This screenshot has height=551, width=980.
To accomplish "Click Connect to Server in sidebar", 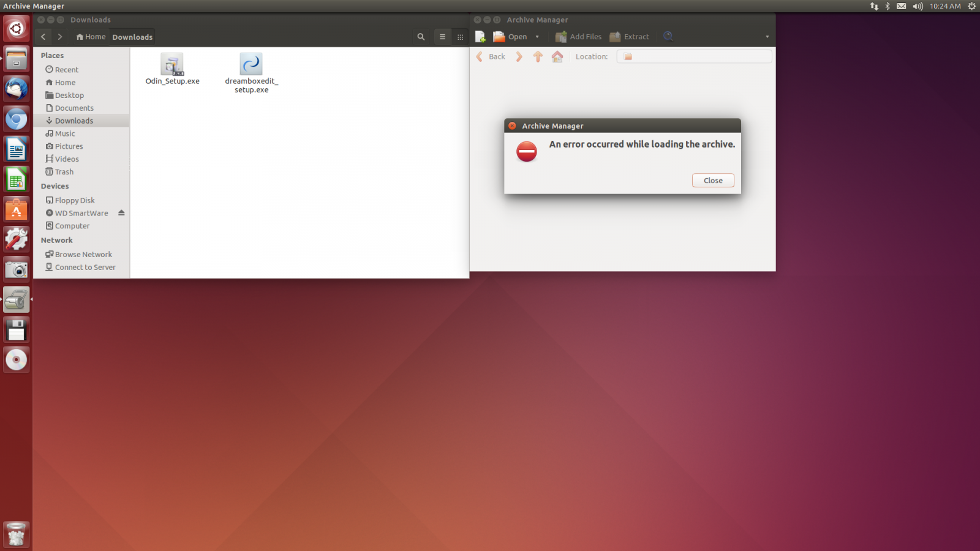I will [x=81, y=268].
